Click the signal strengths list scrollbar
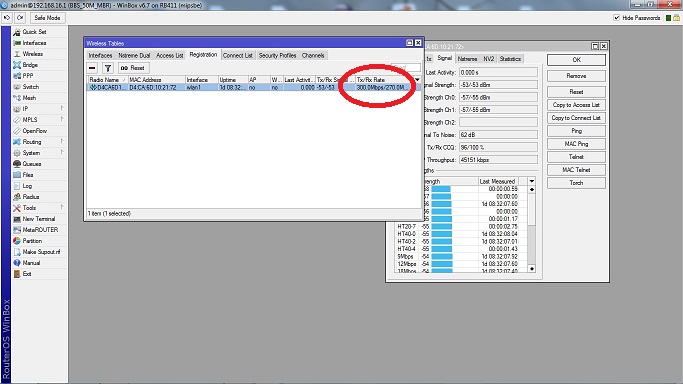 coord(531,229)
